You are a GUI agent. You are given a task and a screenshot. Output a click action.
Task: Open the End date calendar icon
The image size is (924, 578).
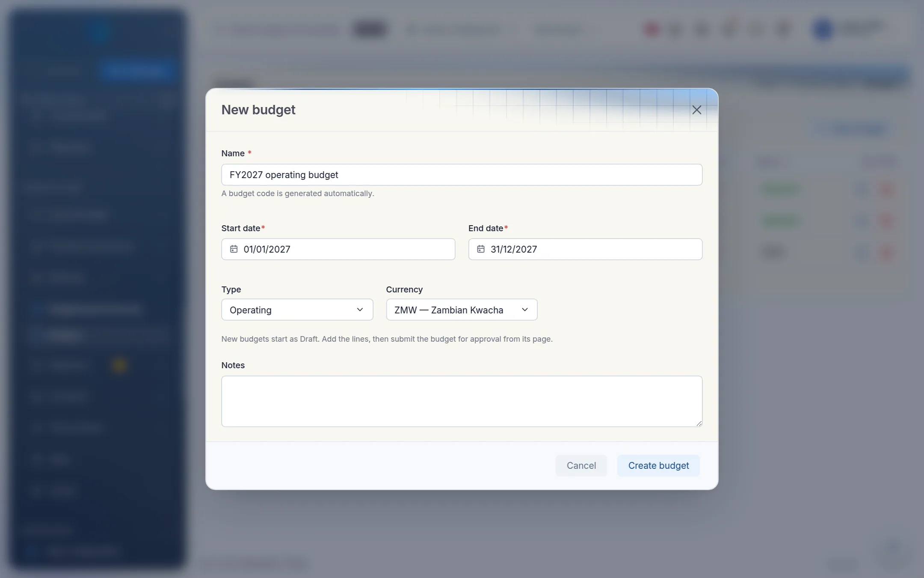tap(481, 249)
